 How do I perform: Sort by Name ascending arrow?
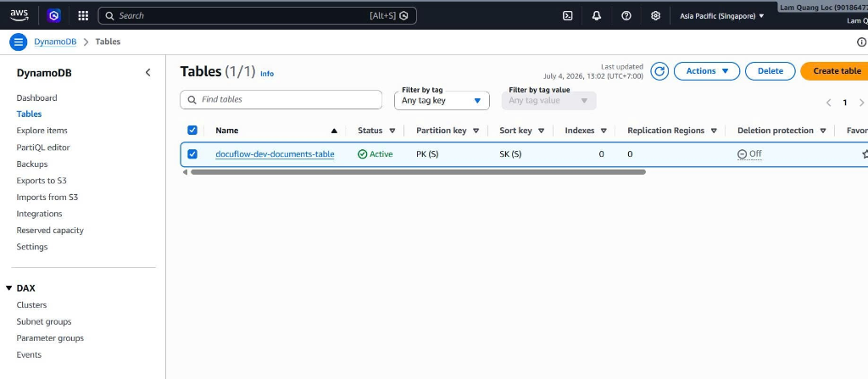coord(334,131)
